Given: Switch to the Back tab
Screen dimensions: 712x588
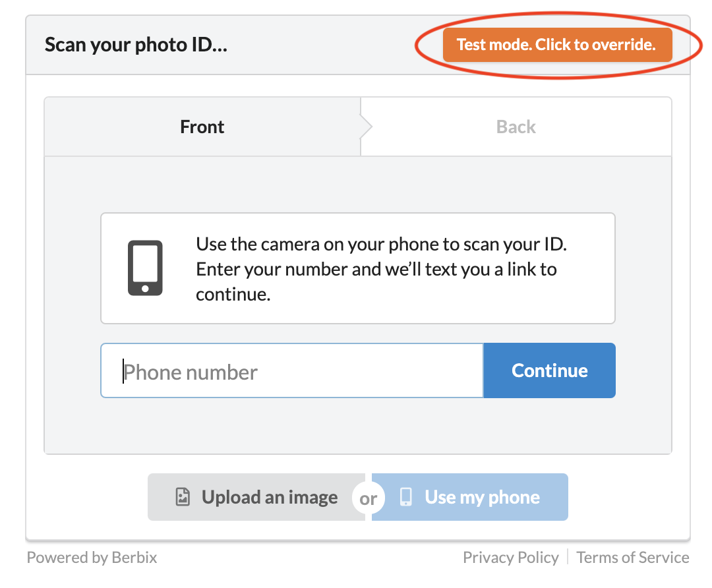Looking at the screenshot, I should tap(516, 127).
